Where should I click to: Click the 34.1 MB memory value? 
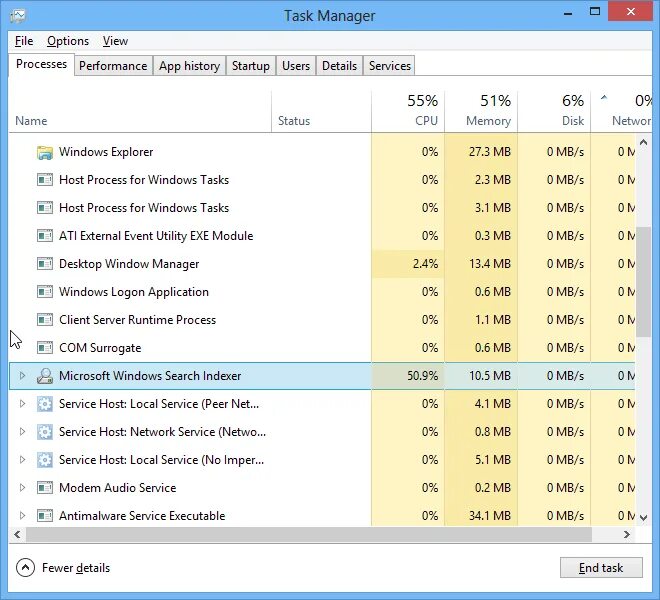click(x=490, y=516)
